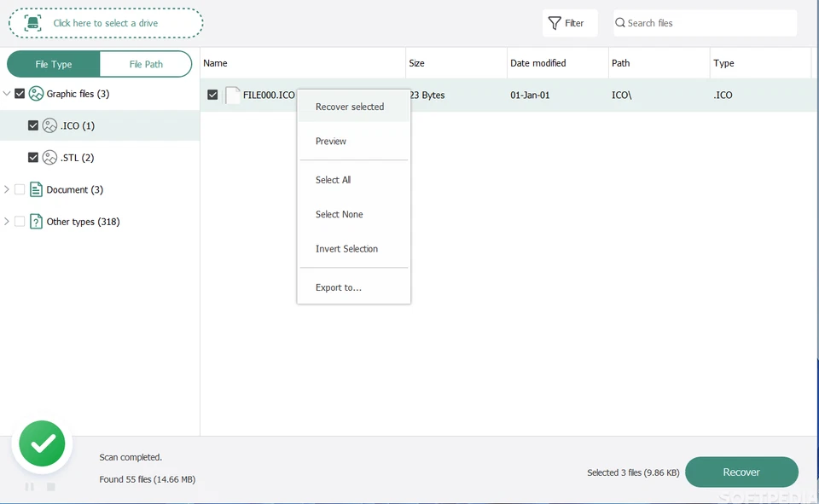The image size is (819, 504).
Task: Click the Other types category icon
Action: coord(36,222)
